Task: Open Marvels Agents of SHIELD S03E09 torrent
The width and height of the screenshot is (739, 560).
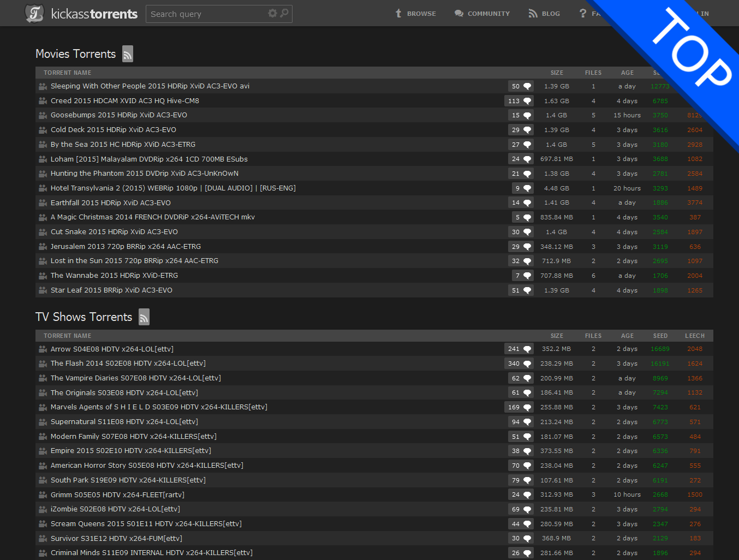Action: click(x=159, y=407)
